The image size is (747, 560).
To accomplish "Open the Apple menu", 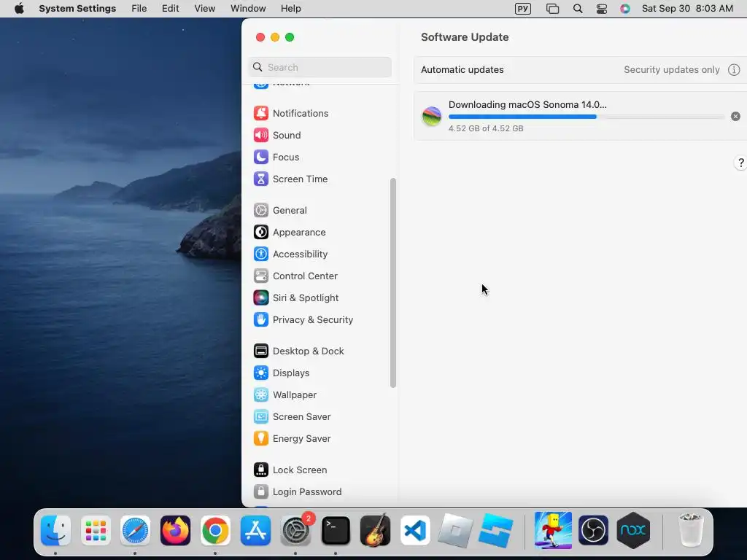I will [19, 9].
